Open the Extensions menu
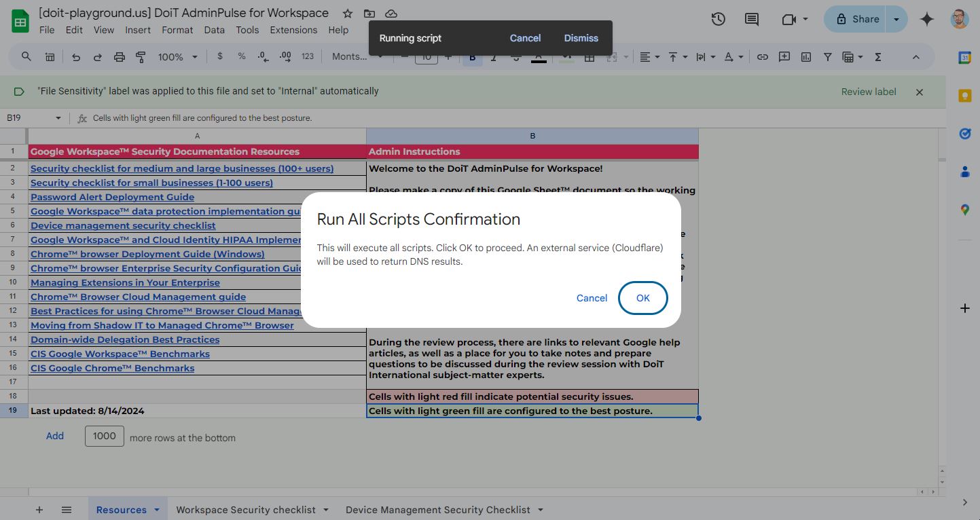Viewport: 980px width, 520px height. click(293, 30)
